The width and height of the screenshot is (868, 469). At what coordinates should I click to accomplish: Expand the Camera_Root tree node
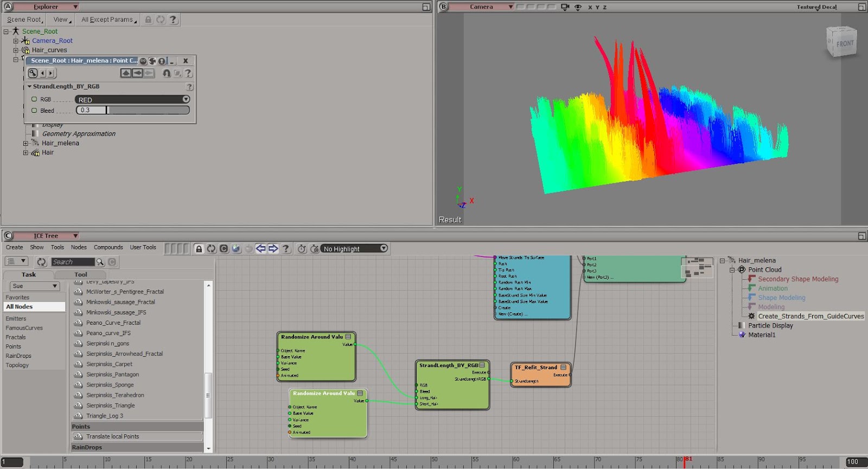click(x=16, y=41)
